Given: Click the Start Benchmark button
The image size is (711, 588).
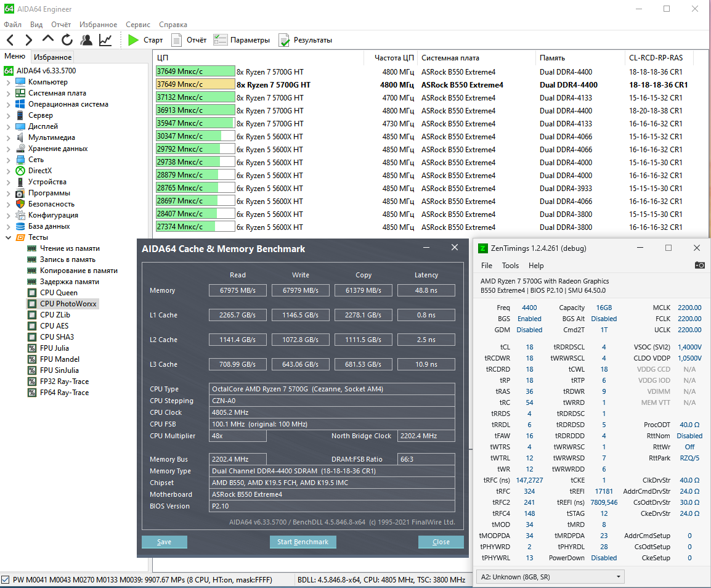Looking at the screenshot, I should pyautogui.click(x=303, y=542).
